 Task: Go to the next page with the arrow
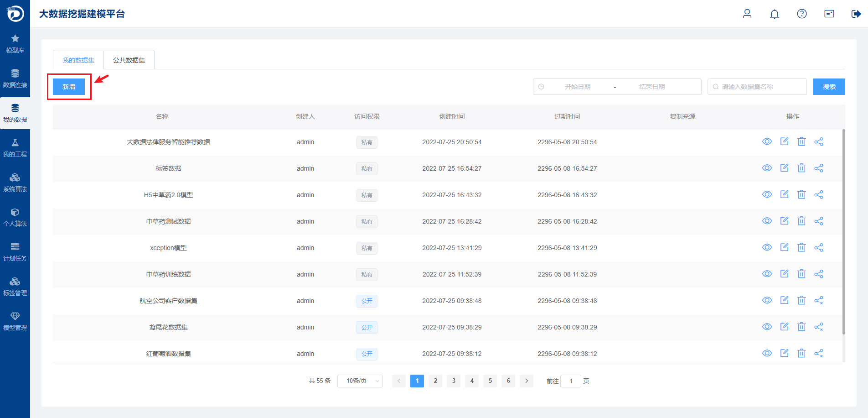(527, 381)
